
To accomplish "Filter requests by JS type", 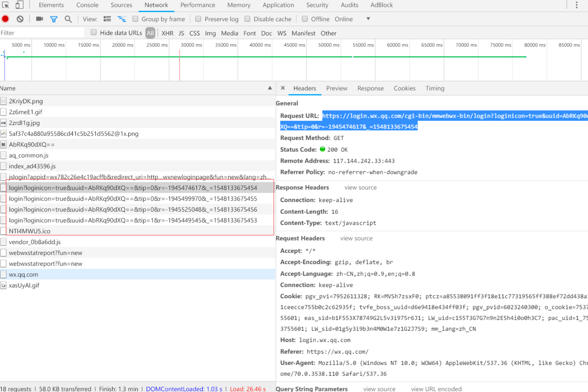I will pos(181,33).
